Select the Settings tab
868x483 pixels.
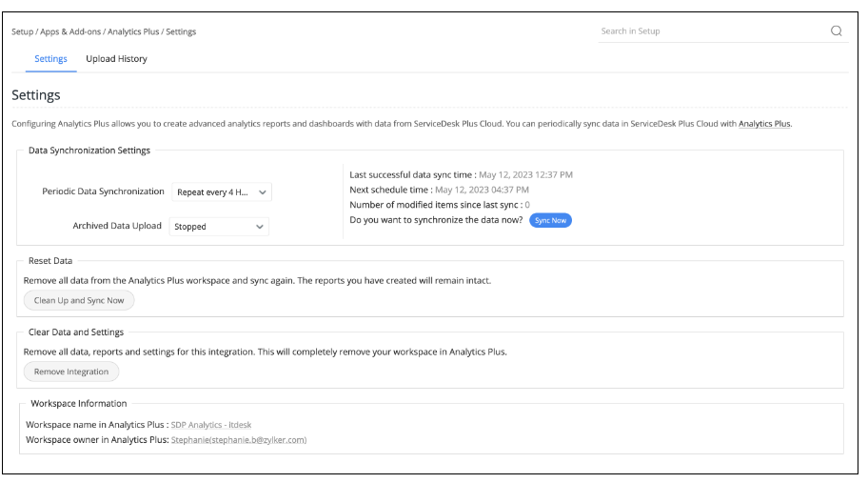pyautogui.click(x=51, y=59)
